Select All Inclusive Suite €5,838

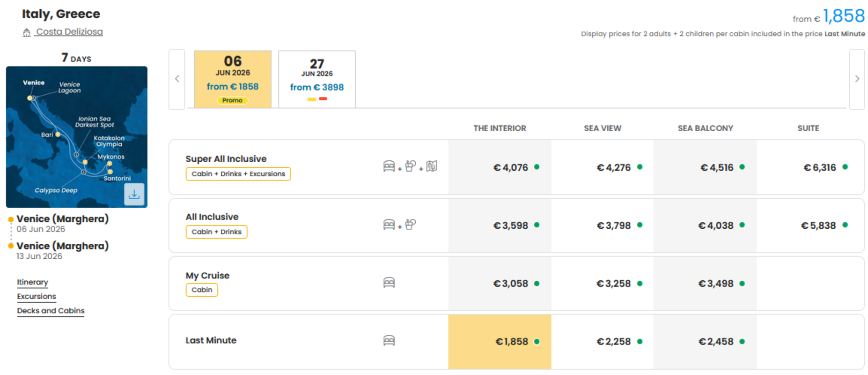810,225
